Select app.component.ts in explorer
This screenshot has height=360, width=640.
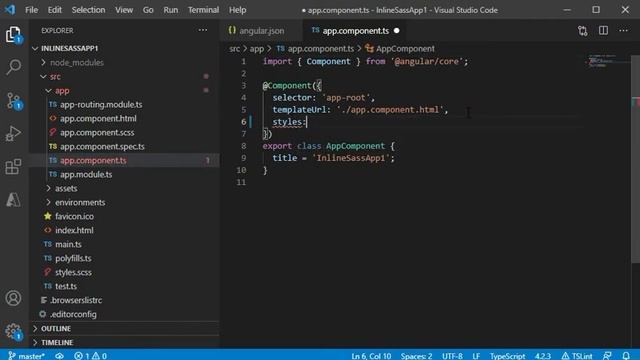tap(124, 160)
